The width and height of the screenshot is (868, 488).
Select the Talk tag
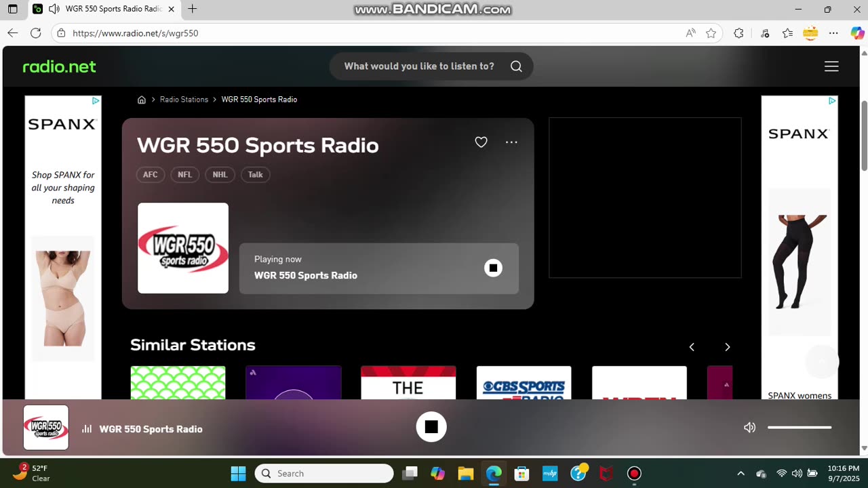256,175
